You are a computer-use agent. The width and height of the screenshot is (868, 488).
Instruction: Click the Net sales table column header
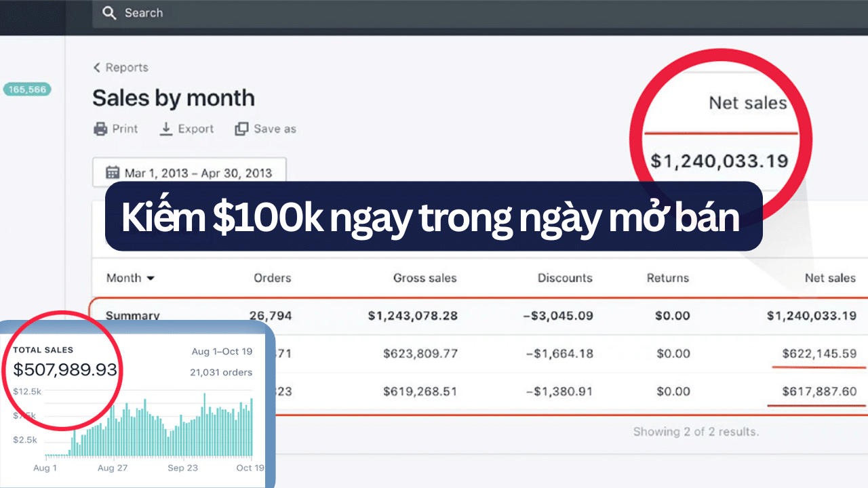click(829, 278)
